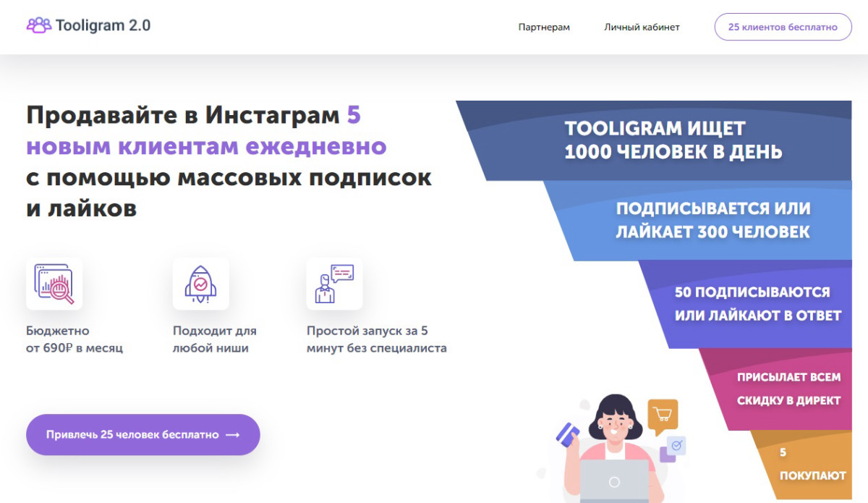Click the analytics magnifier icon above Бюджетно
This screenshot has height=503, width=868.
click(x=54, y=284)
